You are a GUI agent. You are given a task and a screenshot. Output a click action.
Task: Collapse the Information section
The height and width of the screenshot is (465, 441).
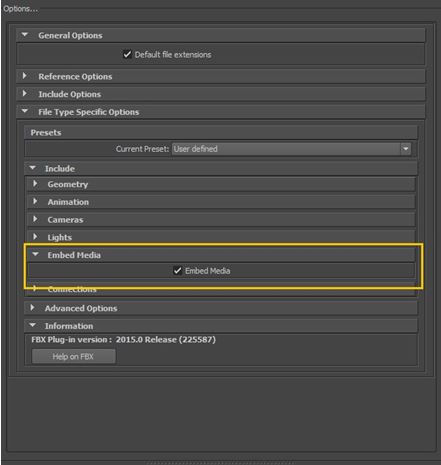(x=33, y=325)
